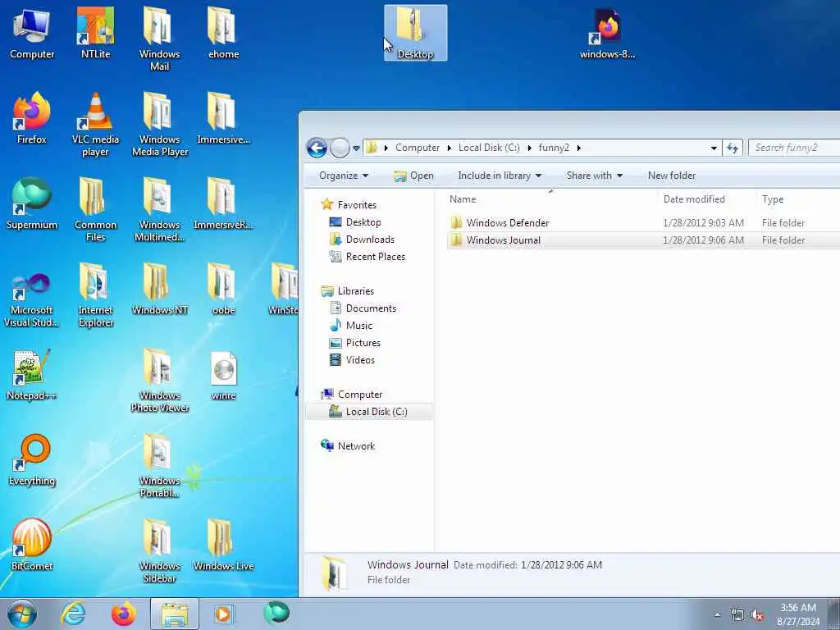Select the Firefox desktop shortcut

coord(32,118)
